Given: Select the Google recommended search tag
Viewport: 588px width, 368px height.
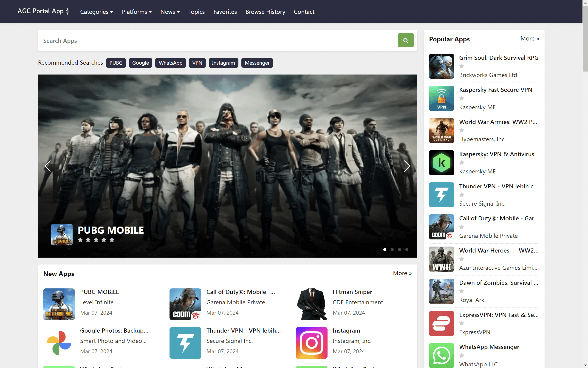Looking at the screenshot, I should [x=140, y=63].
